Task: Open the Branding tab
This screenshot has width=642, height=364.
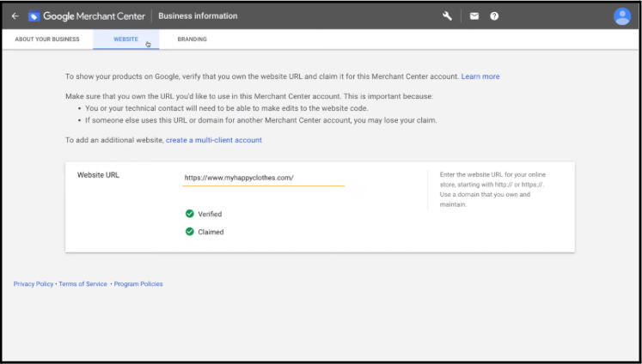Action: click(192, 39)
